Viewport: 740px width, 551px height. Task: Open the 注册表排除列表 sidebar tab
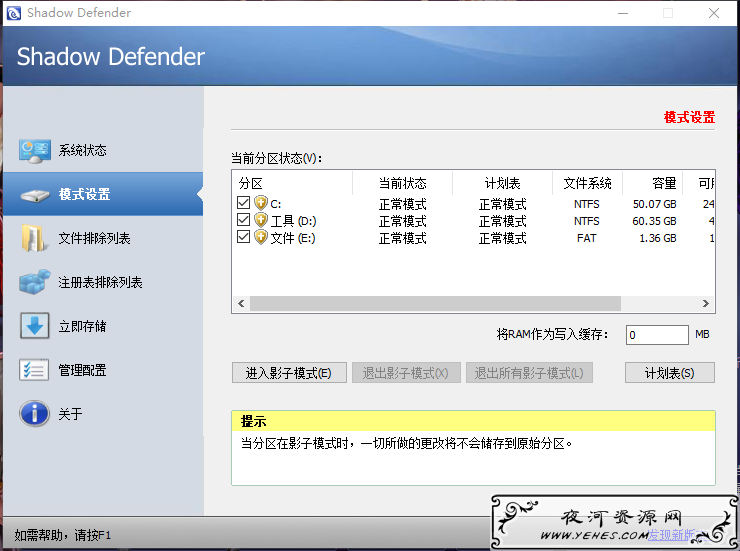coord(103,282)
